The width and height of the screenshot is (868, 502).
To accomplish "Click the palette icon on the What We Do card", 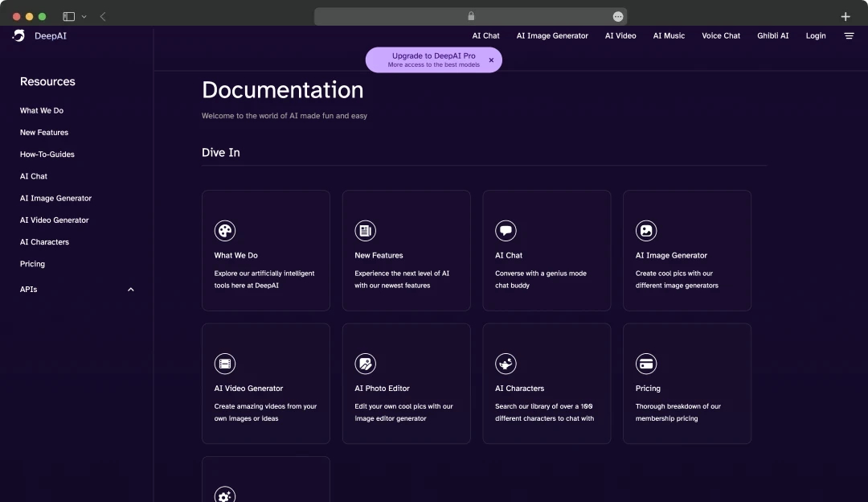I will 225,230.
